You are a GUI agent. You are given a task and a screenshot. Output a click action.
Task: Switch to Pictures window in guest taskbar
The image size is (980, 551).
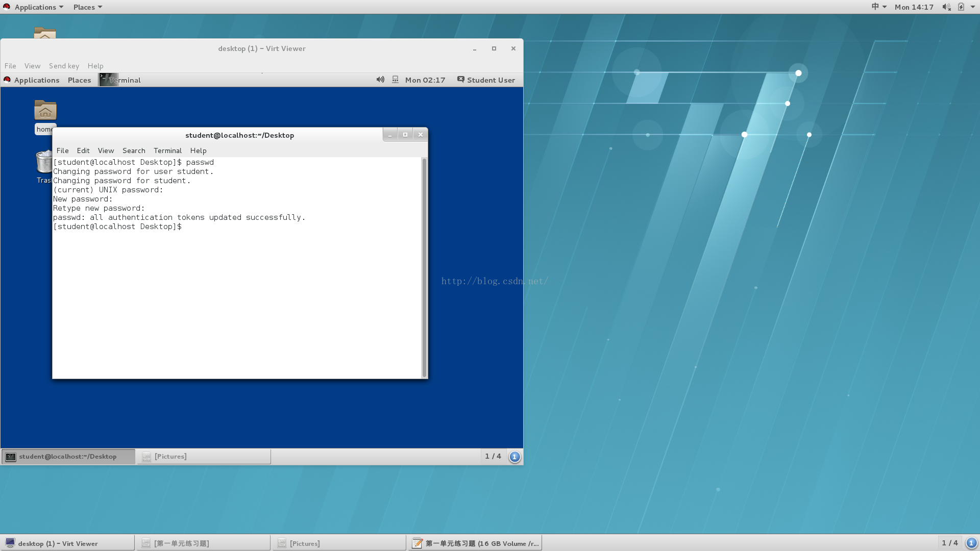coord(204,457)
